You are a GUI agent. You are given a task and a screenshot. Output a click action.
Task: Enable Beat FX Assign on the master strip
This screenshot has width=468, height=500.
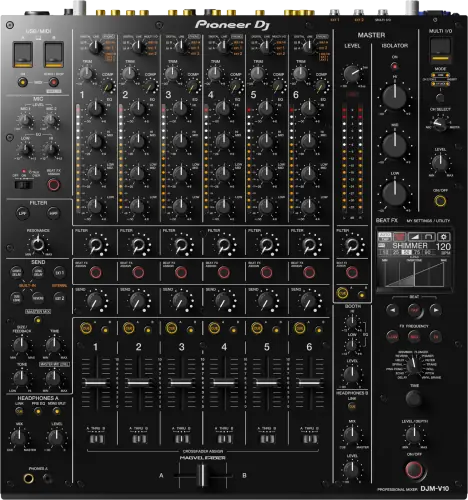pyautogui.click(x=352, y=272)
